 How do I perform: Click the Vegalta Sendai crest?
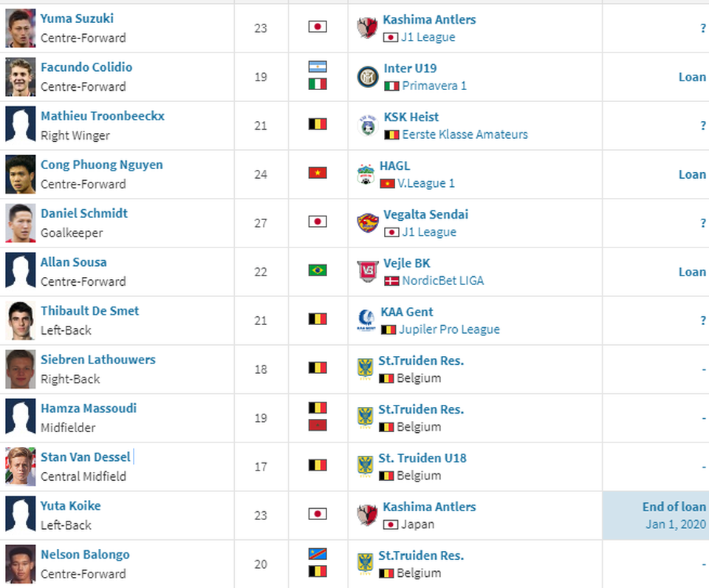tap(368, 222)
